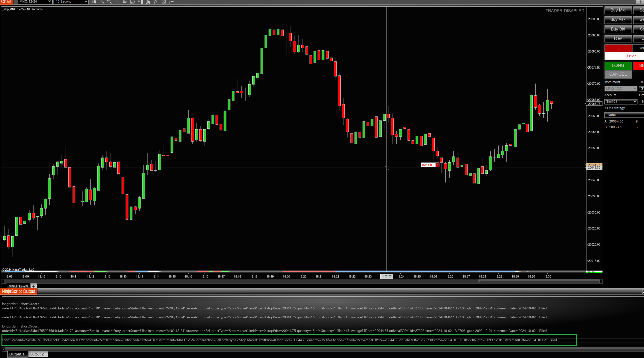Click the green LONG button
The height and width of the screenshot is (358, 644).
click(x=618, y=65)
